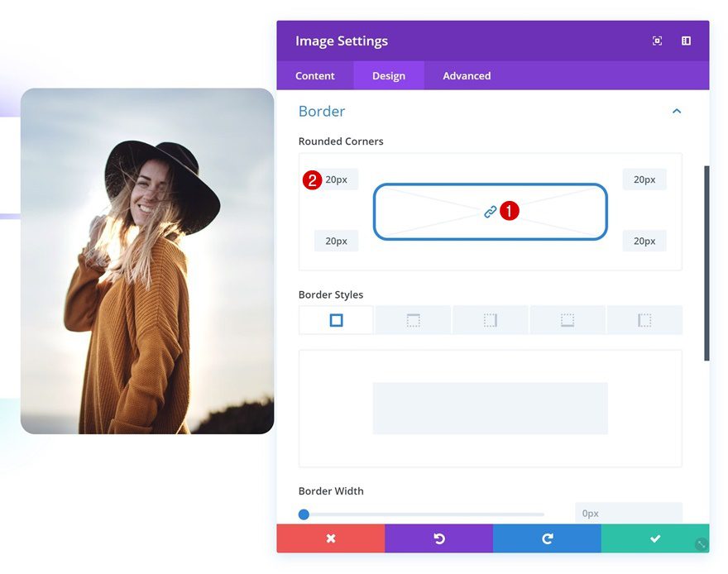The height and width of the screenshot is (574, 728).
Task: Select the last border style option
Action: 644,319
